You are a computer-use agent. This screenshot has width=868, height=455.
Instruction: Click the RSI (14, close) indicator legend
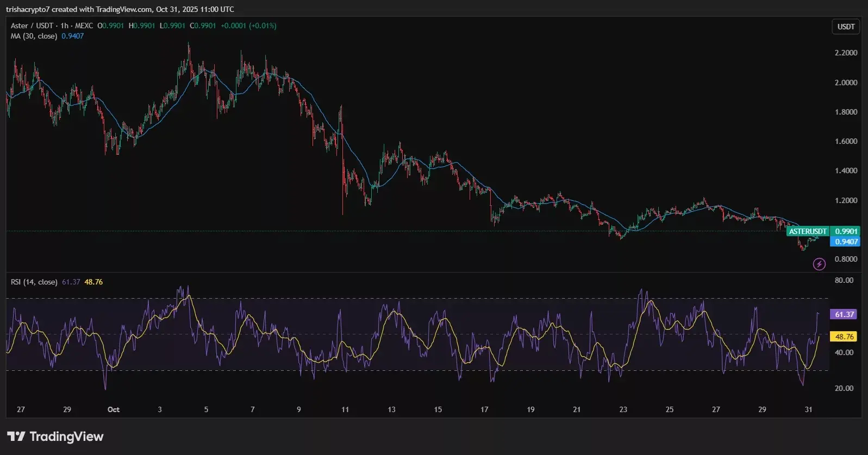pyautogui.click(x=34, y=282)
